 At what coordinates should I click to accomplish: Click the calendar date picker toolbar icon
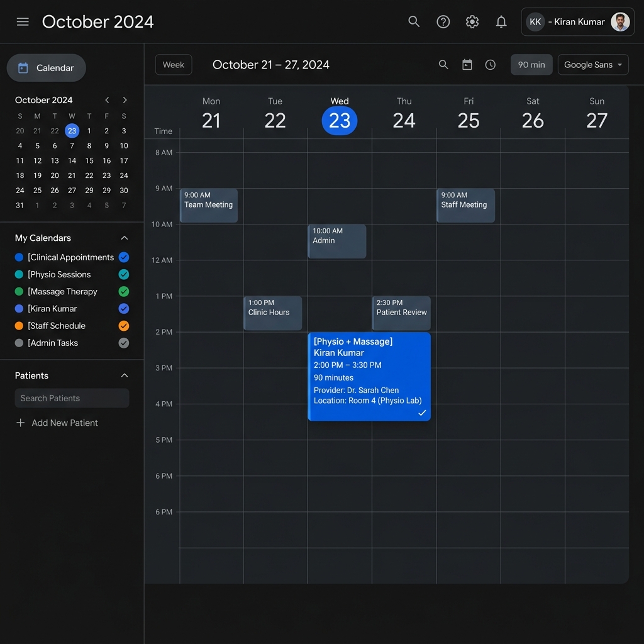(x=467, y=65)
